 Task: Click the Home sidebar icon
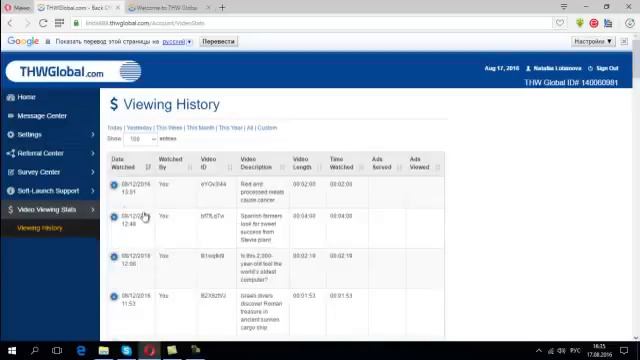tap(11, 97)
